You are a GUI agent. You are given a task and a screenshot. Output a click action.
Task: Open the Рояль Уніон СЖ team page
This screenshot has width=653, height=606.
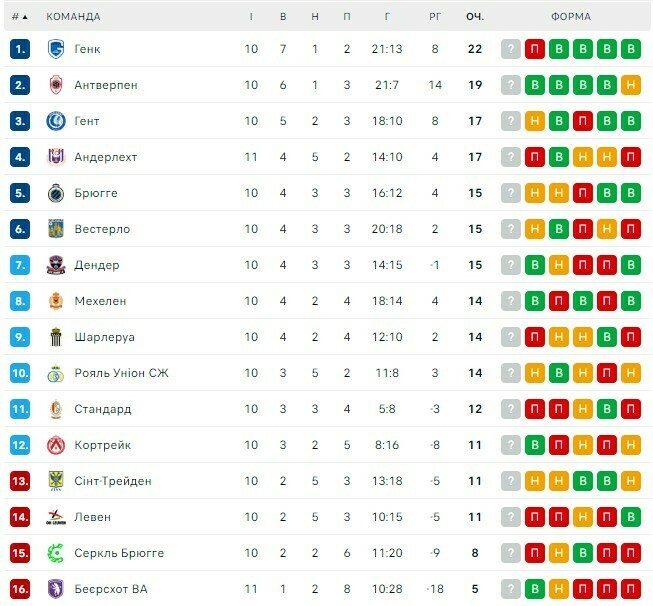121,373
